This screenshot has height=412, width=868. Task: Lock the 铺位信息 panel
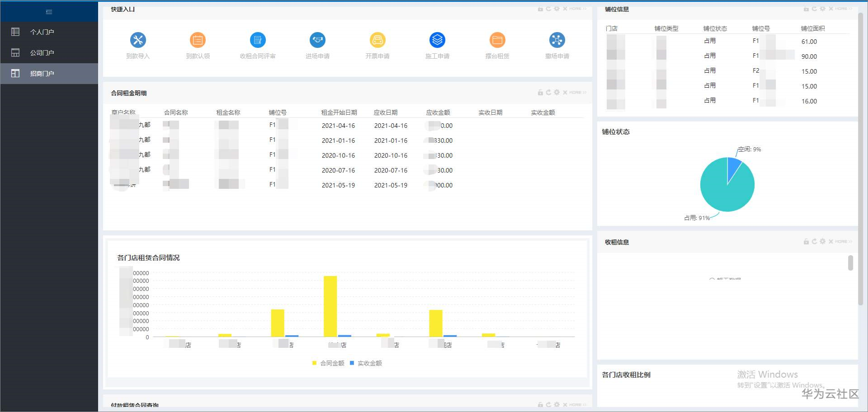806,9
